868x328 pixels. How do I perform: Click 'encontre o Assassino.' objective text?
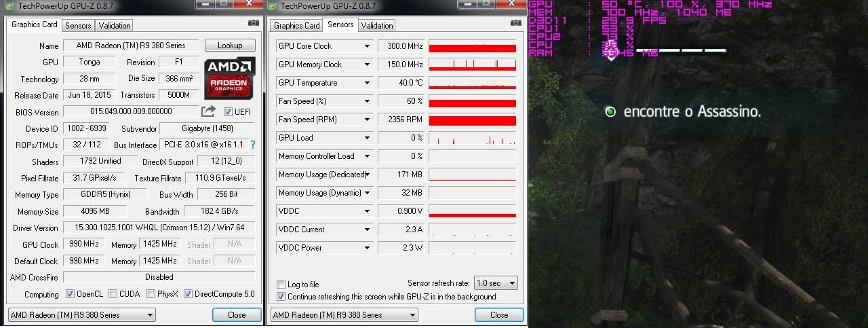click(692, 111)
